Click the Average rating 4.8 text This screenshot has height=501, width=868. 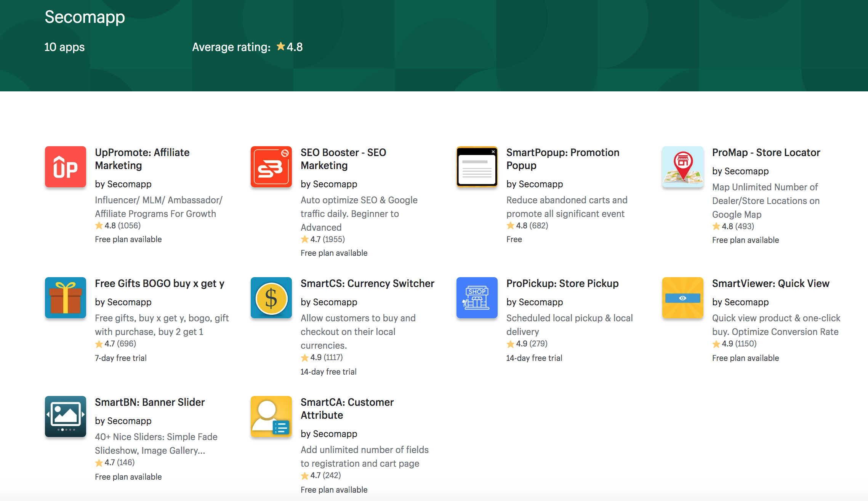tap(247, 47)
